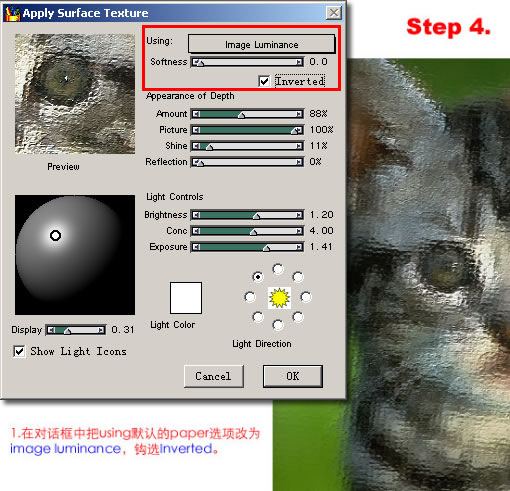Click the light position circle on sphere

point(55,235)
